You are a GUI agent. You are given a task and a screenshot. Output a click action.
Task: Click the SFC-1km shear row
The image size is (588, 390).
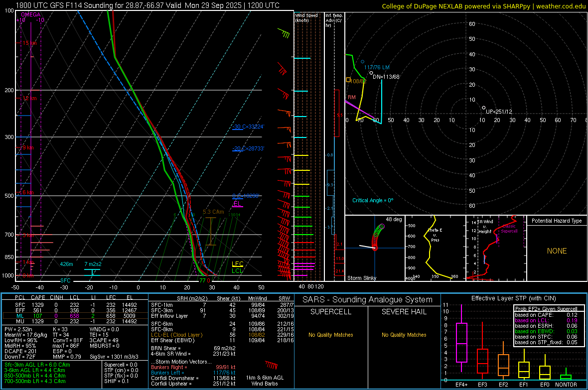(222, 305)
